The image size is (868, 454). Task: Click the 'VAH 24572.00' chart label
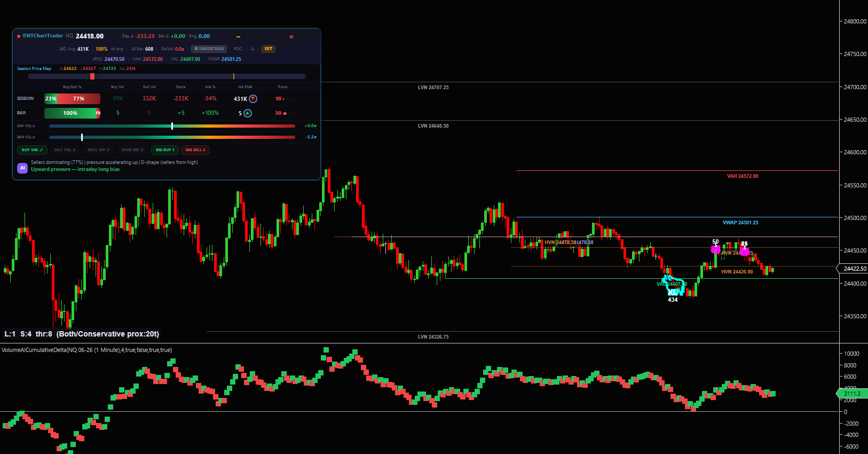point(743,176)
